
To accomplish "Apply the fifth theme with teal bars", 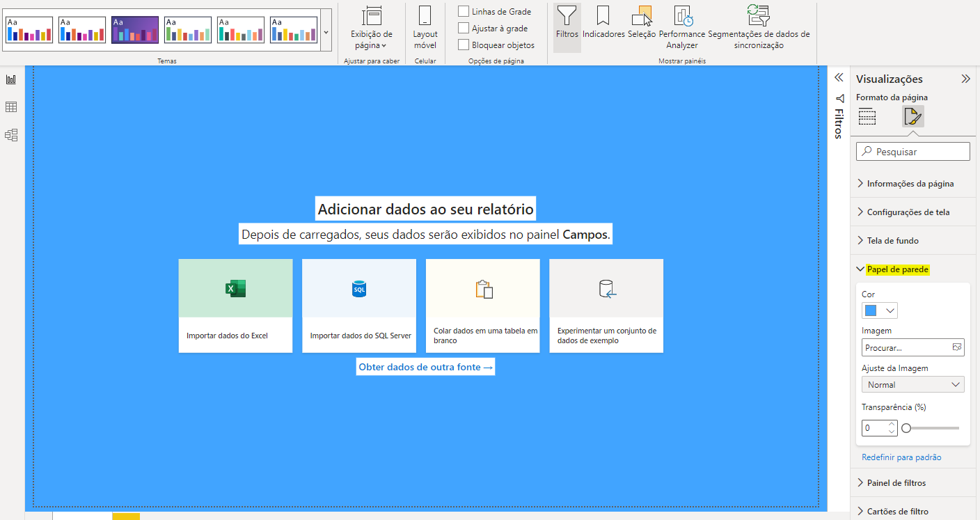I will [x=241, y=30].
